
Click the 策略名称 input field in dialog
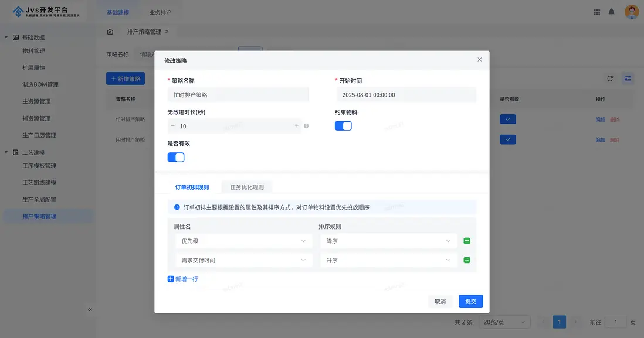238,95
